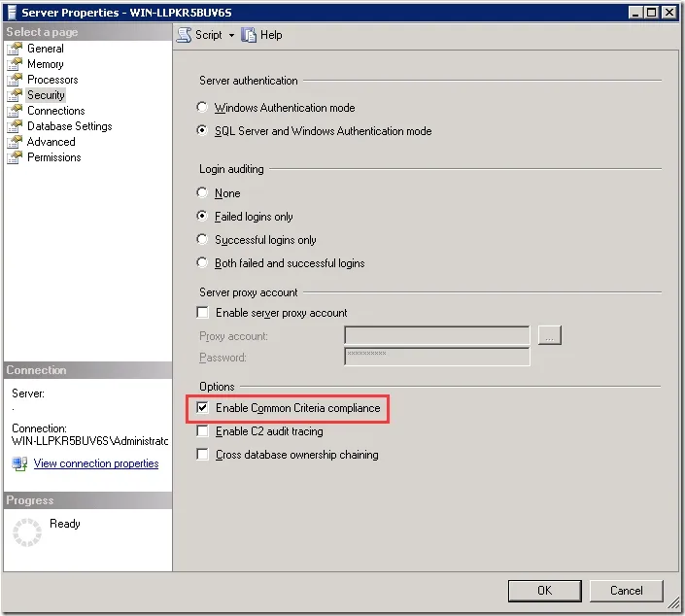Viewport: 685px width, 616px height.
Task: Choose Failed logins only auditing
Action: coord(202,216)
